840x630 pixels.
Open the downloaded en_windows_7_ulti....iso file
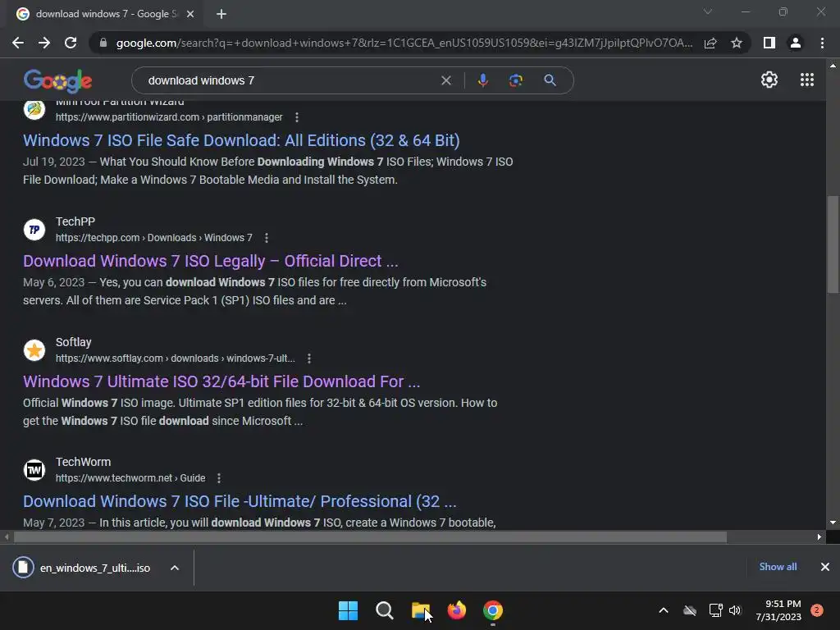[81, 568]
